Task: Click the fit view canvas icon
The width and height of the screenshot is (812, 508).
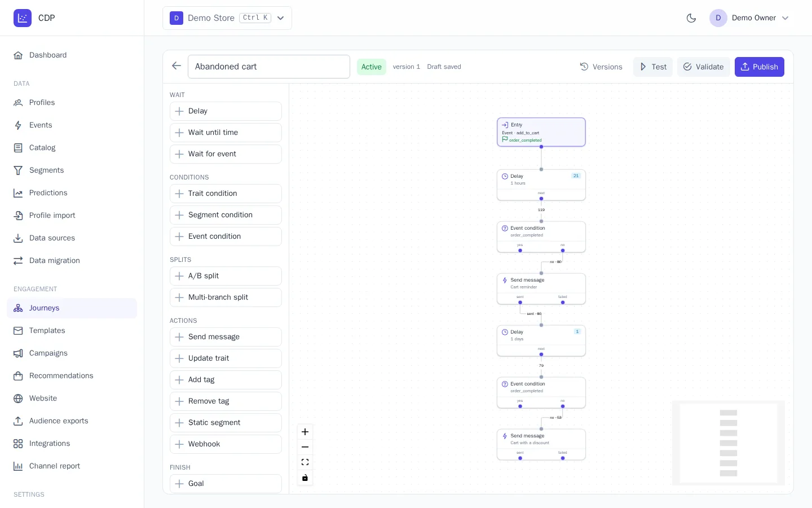Action: 305,462
